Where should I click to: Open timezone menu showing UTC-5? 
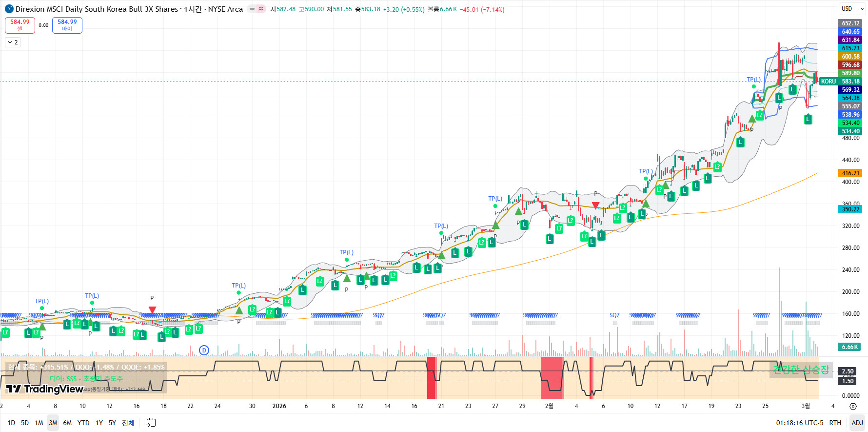[799, 423]
